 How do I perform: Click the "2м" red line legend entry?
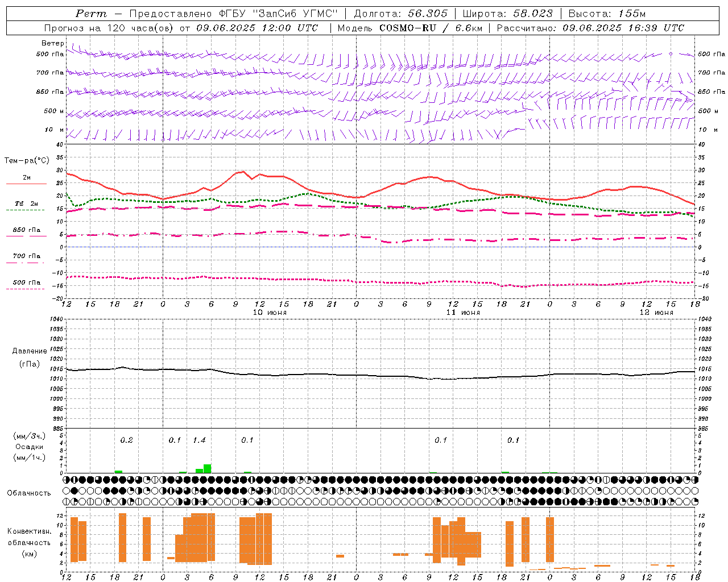pos(27,178)
